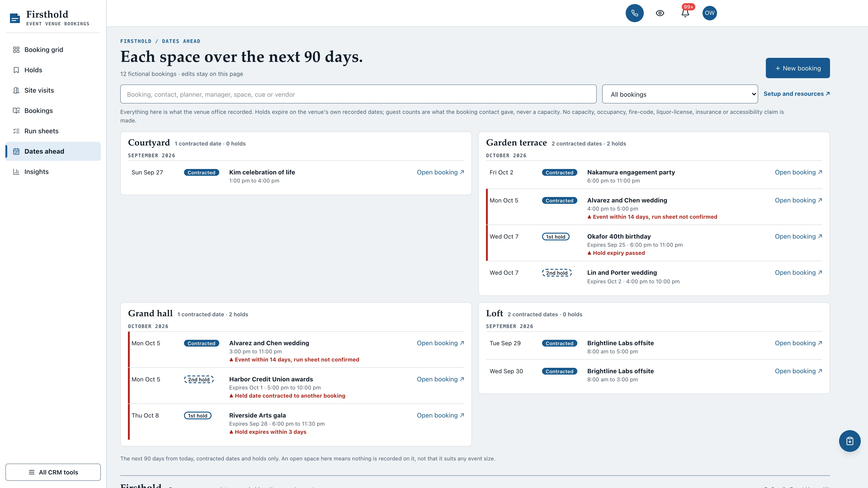Click the Firsthold logo icon
This screenshot has height=488, width=868.
pyautogui.click(x=15, y=18)
